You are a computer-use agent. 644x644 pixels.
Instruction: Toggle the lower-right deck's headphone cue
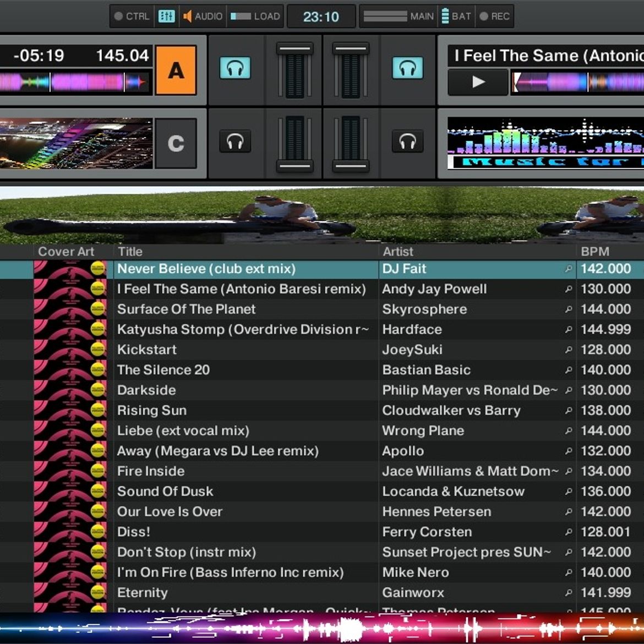pyautogui.click(x=407, y=141)
